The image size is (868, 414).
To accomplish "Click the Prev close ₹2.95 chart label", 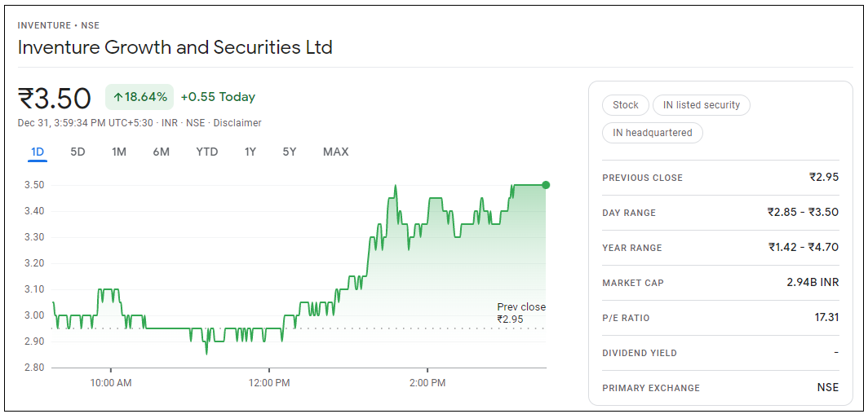I will pyautogui.click(x=520, y=313).
